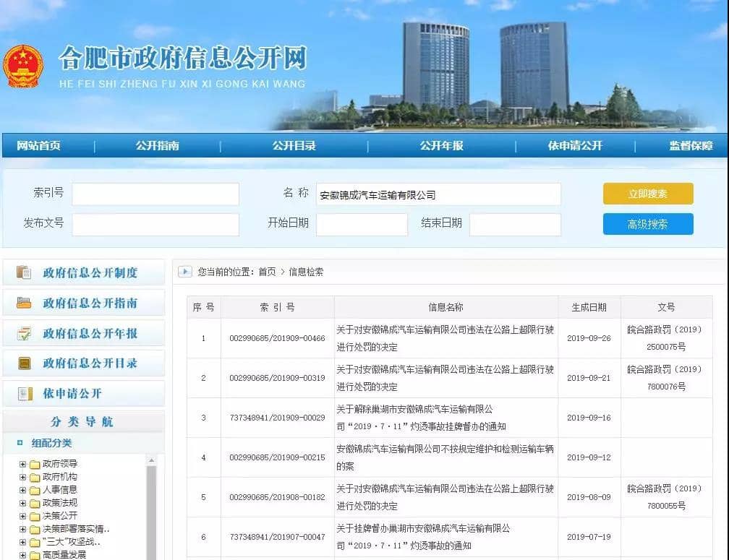This screenshot has width=729, height=560.
Task: Click the 依申请公开 document icon
Action: (x=25, y=394)
